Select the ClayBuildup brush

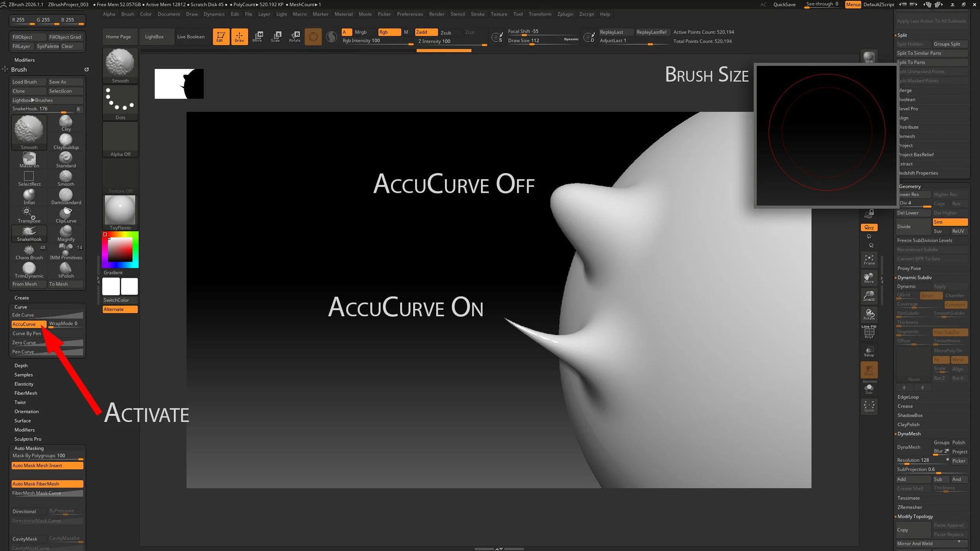tap(66, 141)
